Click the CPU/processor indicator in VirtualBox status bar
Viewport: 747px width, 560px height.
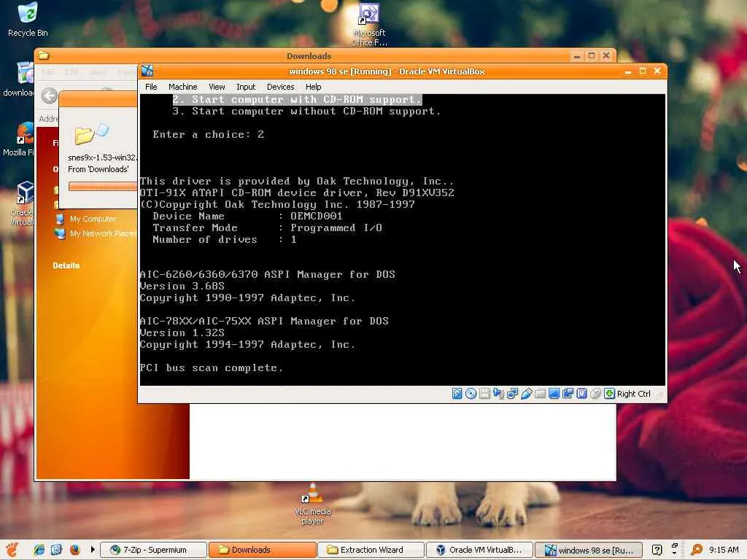click(x=581, y=393)
